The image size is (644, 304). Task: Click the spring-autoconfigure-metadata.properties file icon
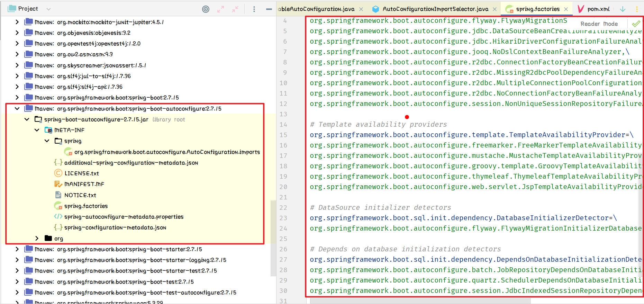(x=58, y=217)
